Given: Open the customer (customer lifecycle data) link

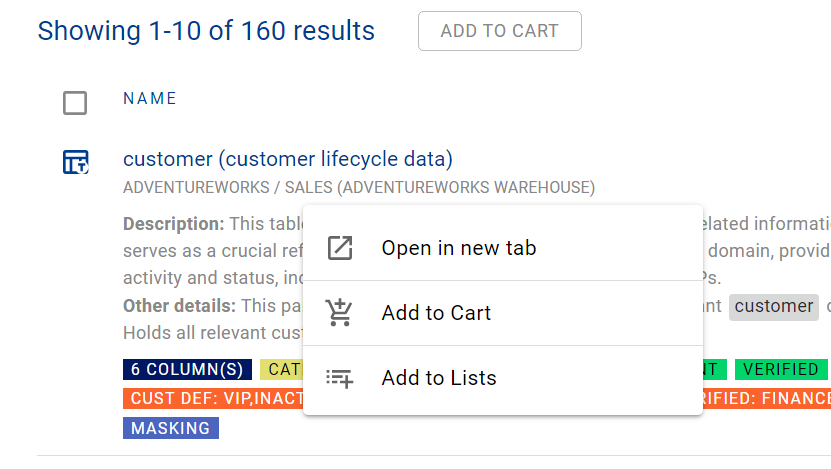Looking at the screenshot, I should (288, 159).
